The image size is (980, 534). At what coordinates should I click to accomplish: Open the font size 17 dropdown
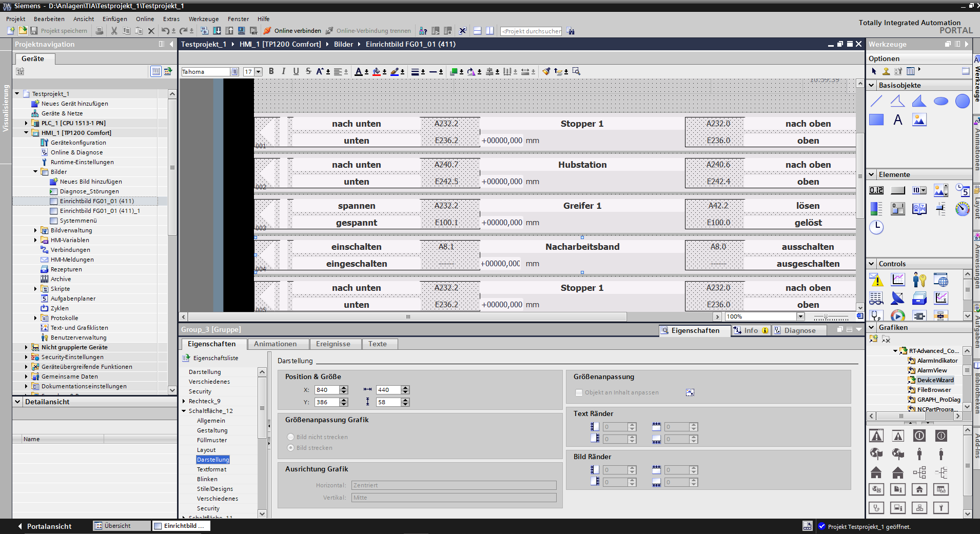click(x=259, y=72)
